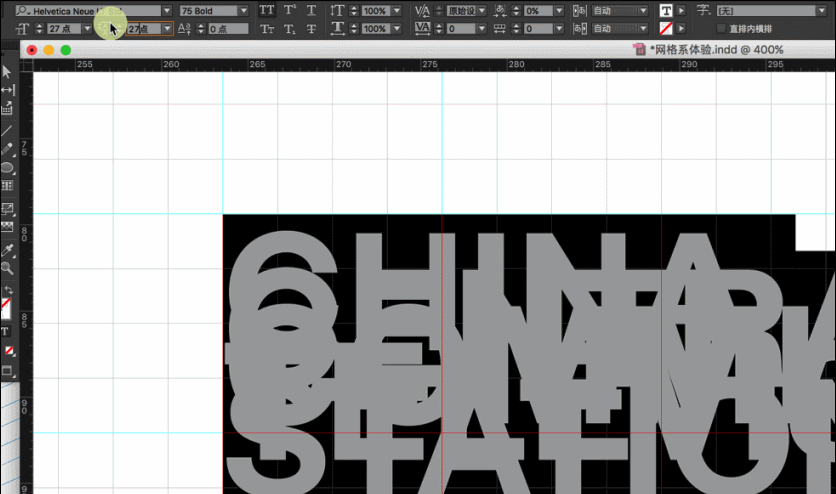
Task: Click the font search magnifier icon
Action: point(22,11)
